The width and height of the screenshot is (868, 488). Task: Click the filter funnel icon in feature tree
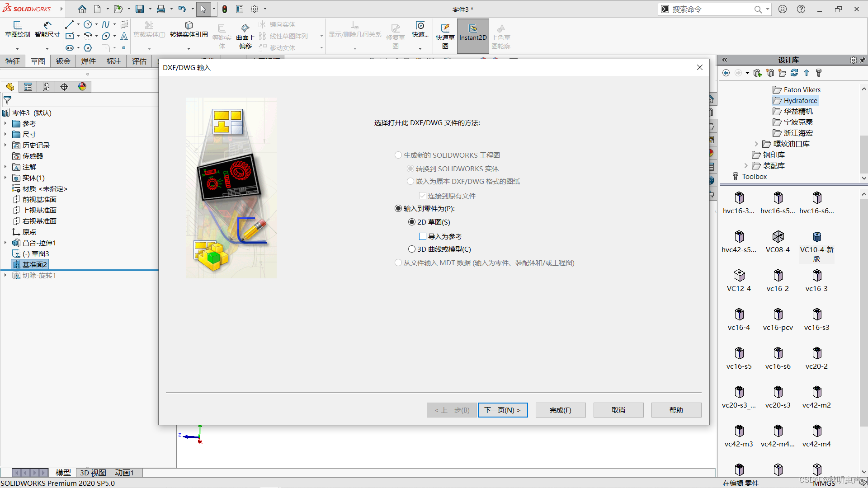click(x=7, y=100)
